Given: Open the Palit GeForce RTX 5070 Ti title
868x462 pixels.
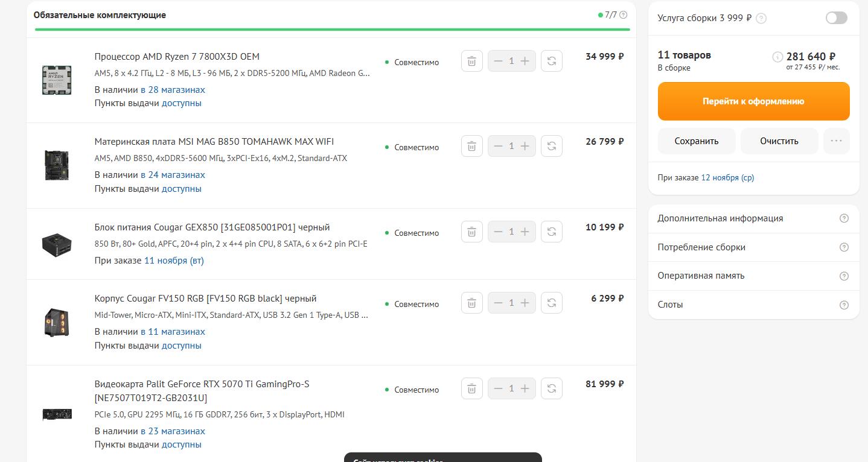Looking at the screenshot, I should coord(202,391).
